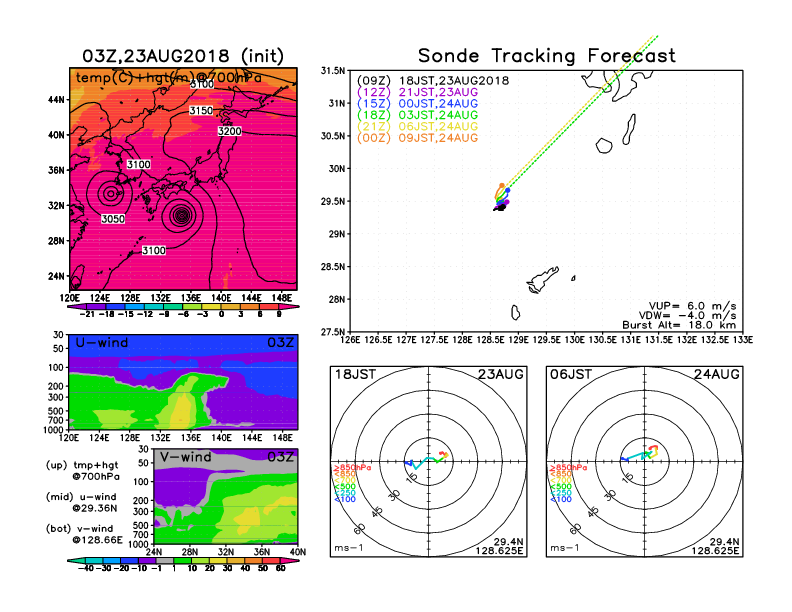Click the '(up) tmp+hgt @700hPa' caption
Screen dimensions: 792x612
82,471
